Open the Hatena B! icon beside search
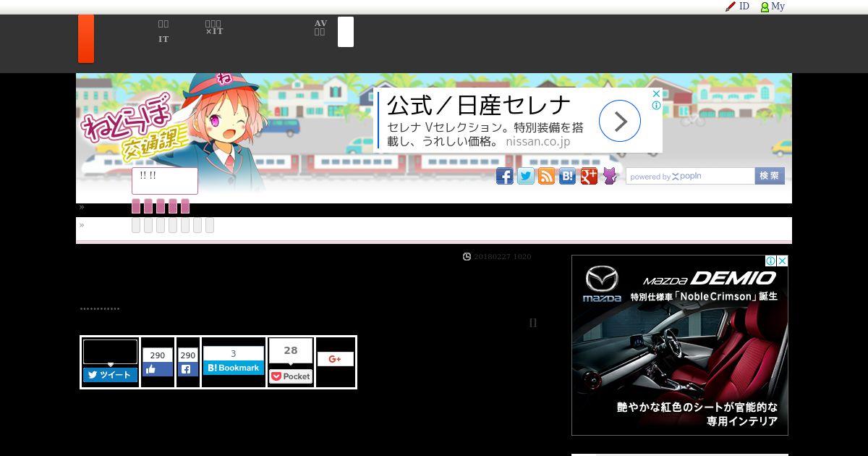This screenshot has height=456, width=868. pyautogui.click(x=568, y=176)
